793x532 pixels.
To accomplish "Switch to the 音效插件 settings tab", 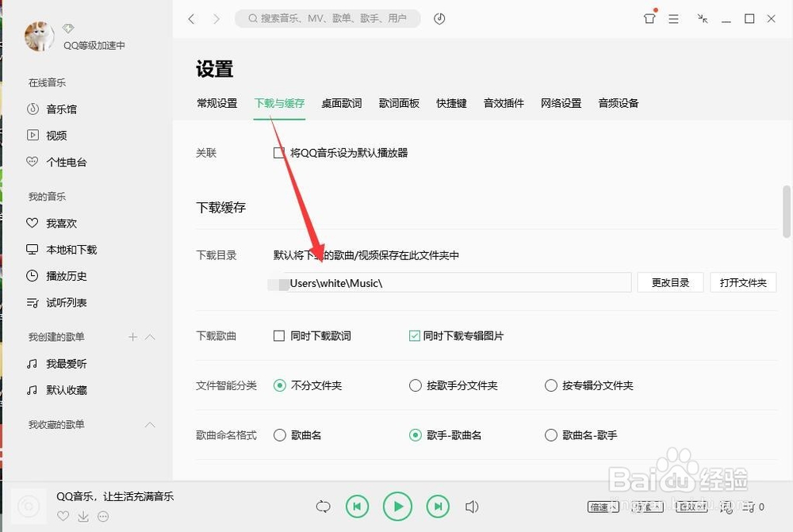I will point(503,102).
